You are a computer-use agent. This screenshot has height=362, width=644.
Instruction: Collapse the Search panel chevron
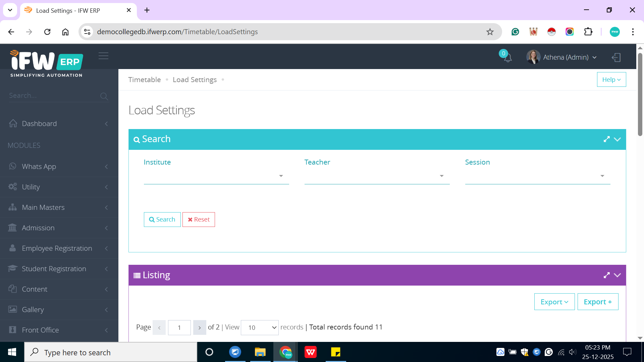click(x=618, y=139)
